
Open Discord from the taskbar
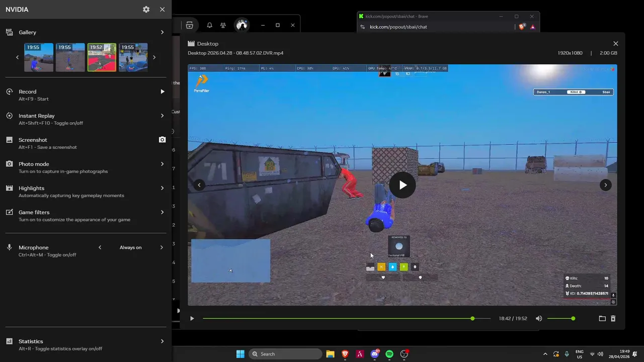(375, 354)
